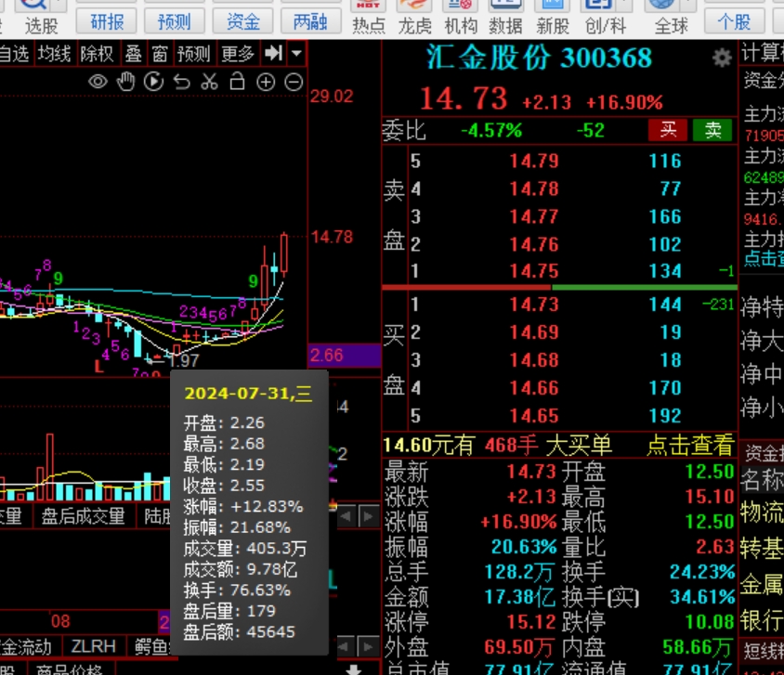Click the 预测 button in top toolbar
Image resolution: width=784 pixels, height=675 pixels.
(174, 21)
